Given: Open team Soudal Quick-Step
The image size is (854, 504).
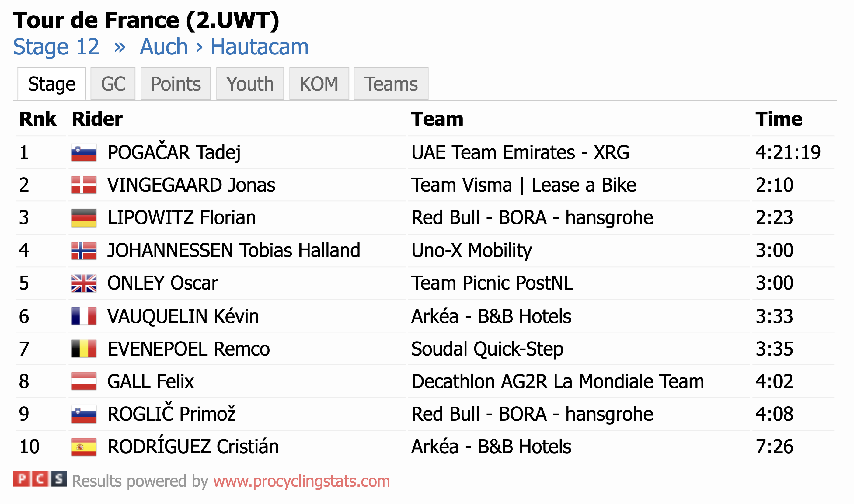Looking at the screenshot, I should click(x=487, y=349).
